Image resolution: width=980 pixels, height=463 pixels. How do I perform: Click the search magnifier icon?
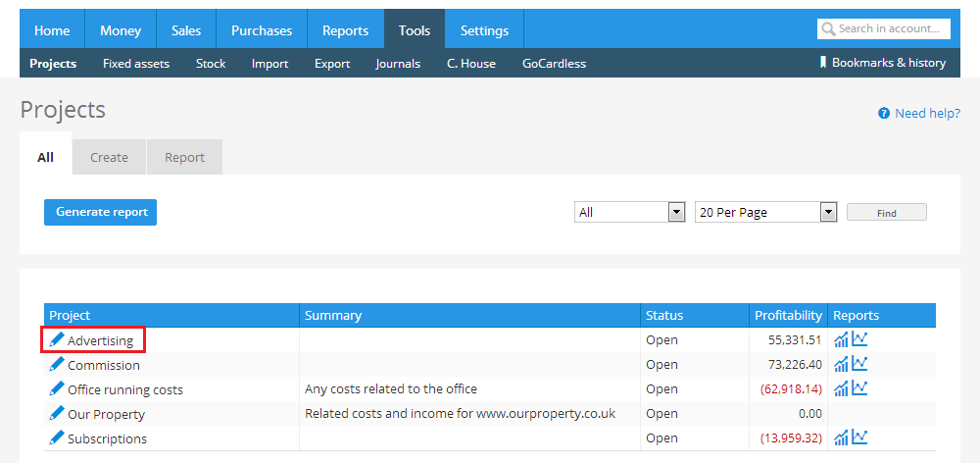829,28
